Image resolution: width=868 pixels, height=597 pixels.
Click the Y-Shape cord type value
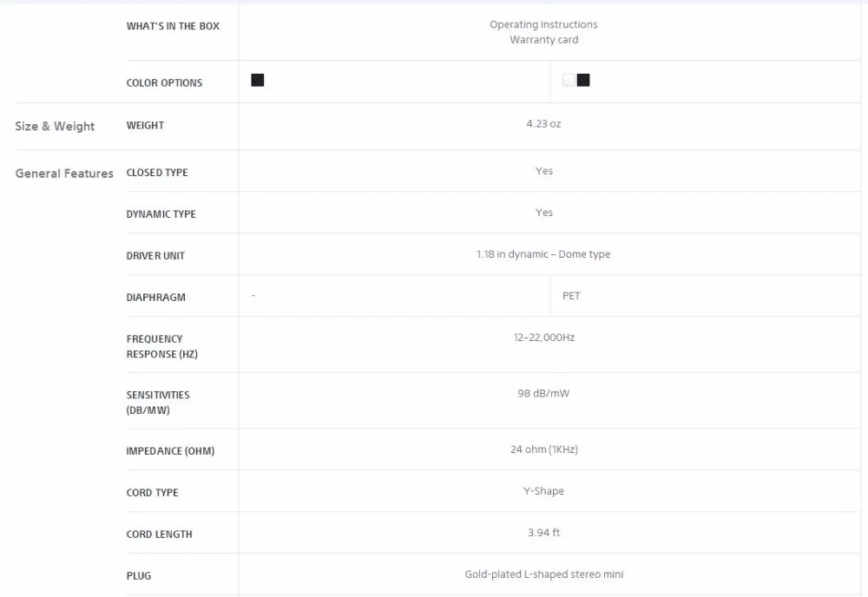(543, 491)
